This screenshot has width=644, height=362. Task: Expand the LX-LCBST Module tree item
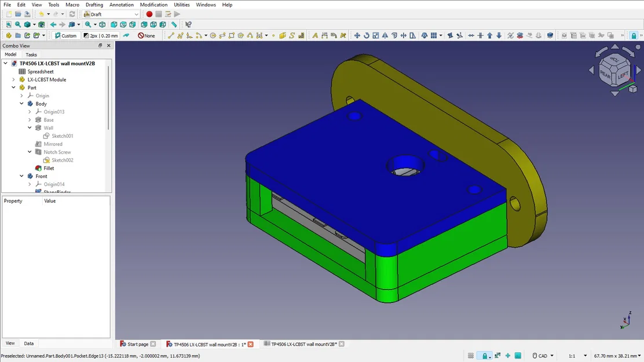13,80
